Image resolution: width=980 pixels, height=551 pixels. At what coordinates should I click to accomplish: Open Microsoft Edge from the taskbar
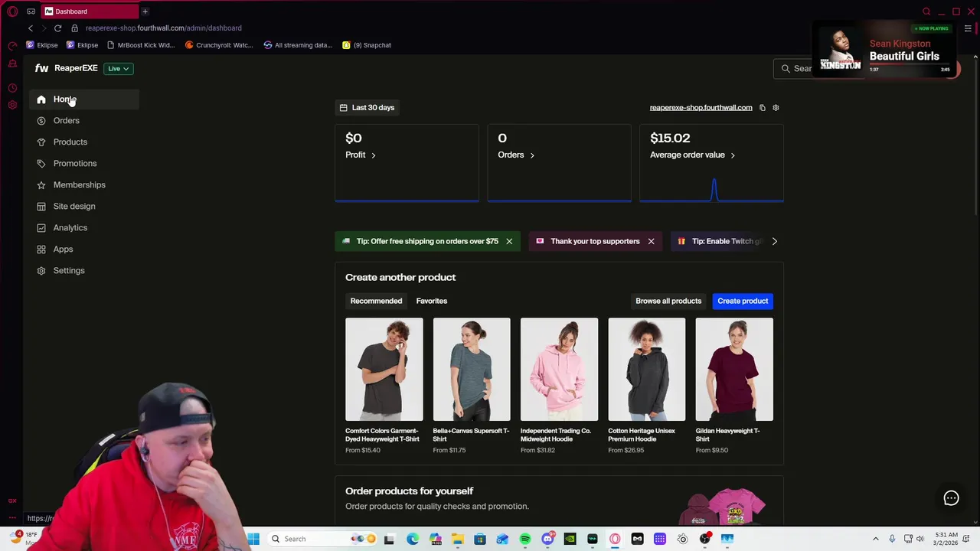413,539
